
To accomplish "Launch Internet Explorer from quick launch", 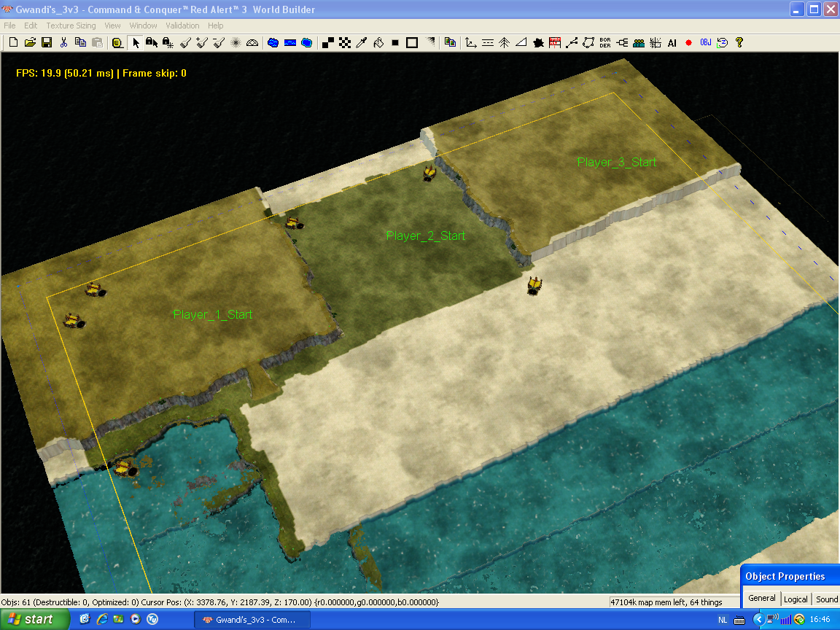I will pos(102,619).
